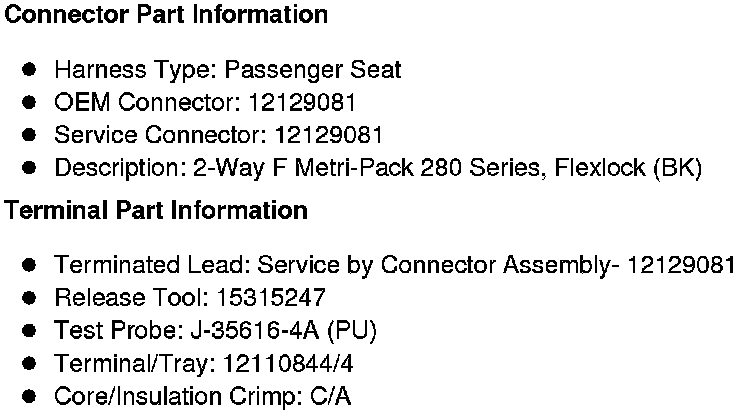Click the "Core/Insulation Crimp: C/A" text
752x416 pixels.
(x=202, y=397)
